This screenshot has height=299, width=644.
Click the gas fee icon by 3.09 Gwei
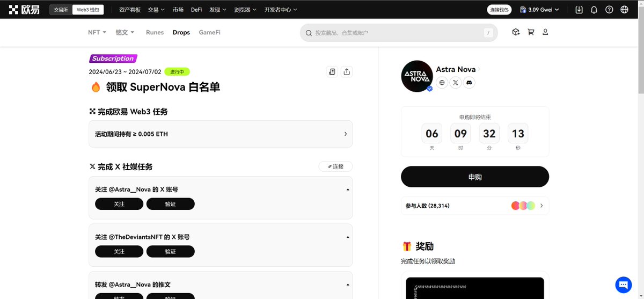523,10
